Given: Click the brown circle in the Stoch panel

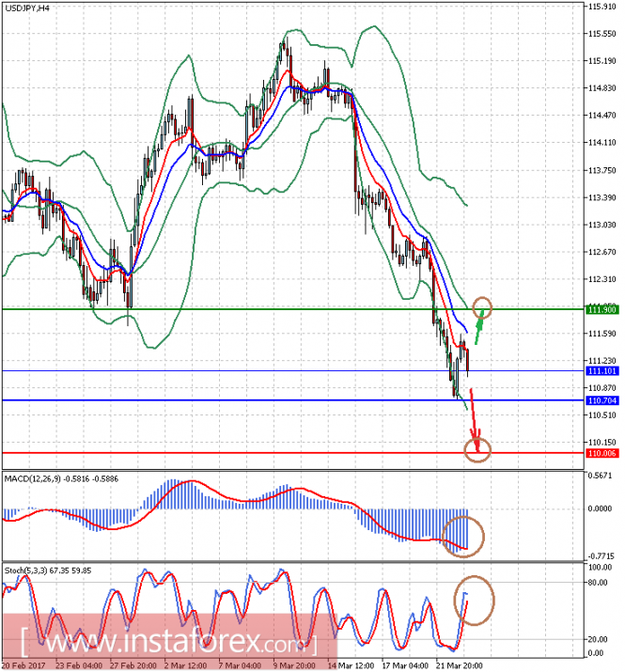Looking at the screenshot, I should pyautogui.click(x=475, y=600).
